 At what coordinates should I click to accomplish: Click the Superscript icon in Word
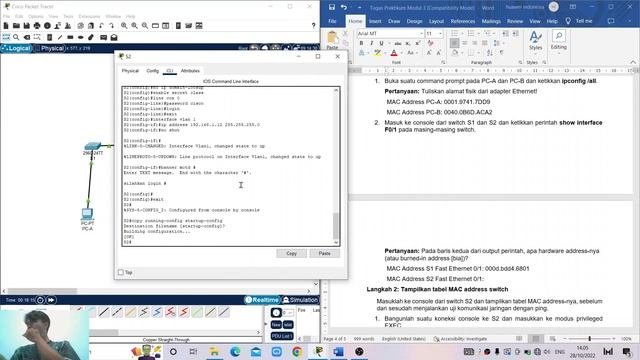point(418,43)
